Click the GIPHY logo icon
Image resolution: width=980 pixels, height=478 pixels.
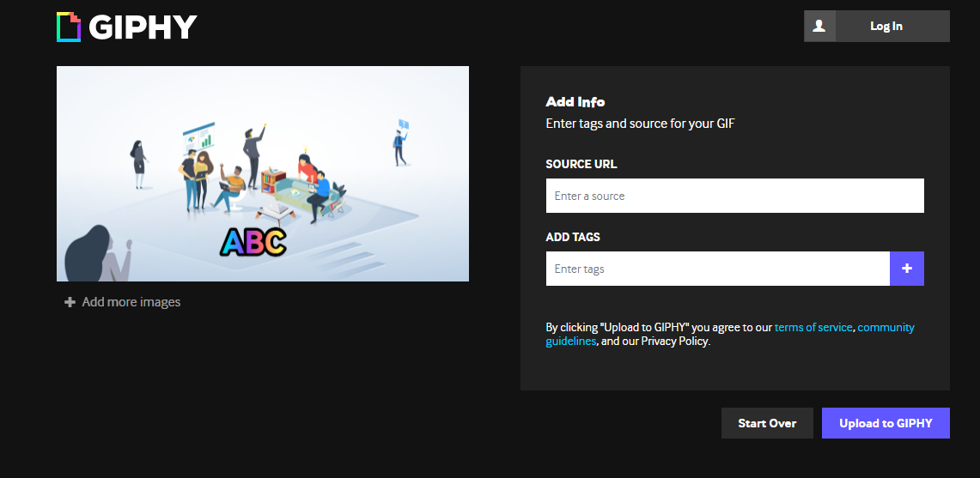69,27
